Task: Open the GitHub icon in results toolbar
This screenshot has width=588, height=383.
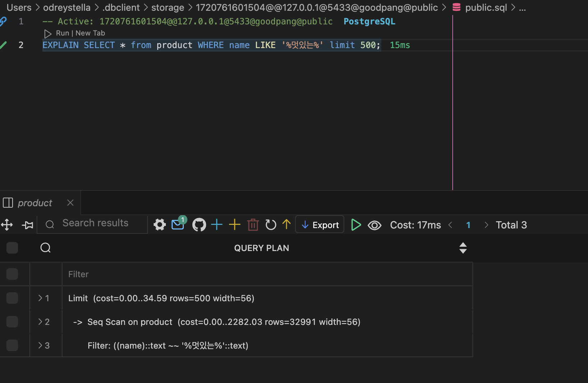Action: (x=199, y=225)
